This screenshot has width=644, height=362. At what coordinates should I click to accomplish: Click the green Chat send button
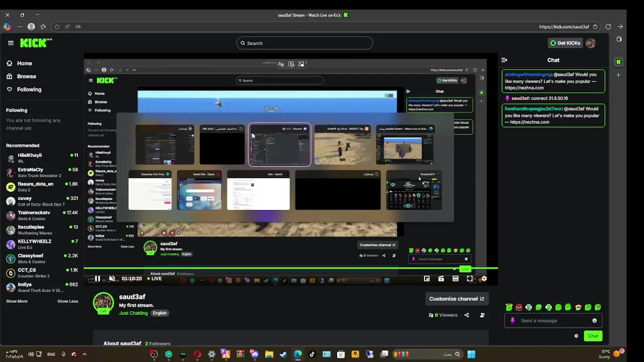coord(593,336)
